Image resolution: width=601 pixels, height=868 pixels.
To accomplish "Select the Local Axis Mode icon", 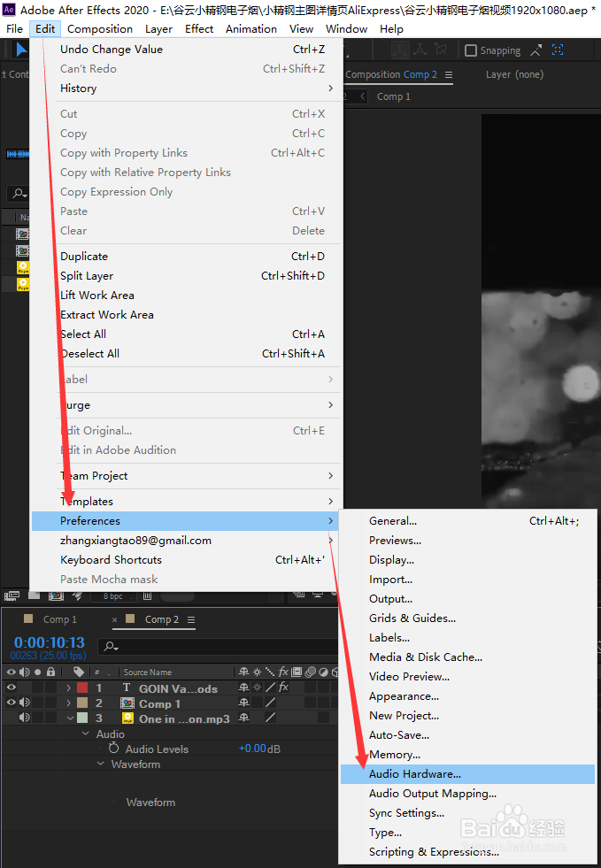I will [x=399, y=50].
